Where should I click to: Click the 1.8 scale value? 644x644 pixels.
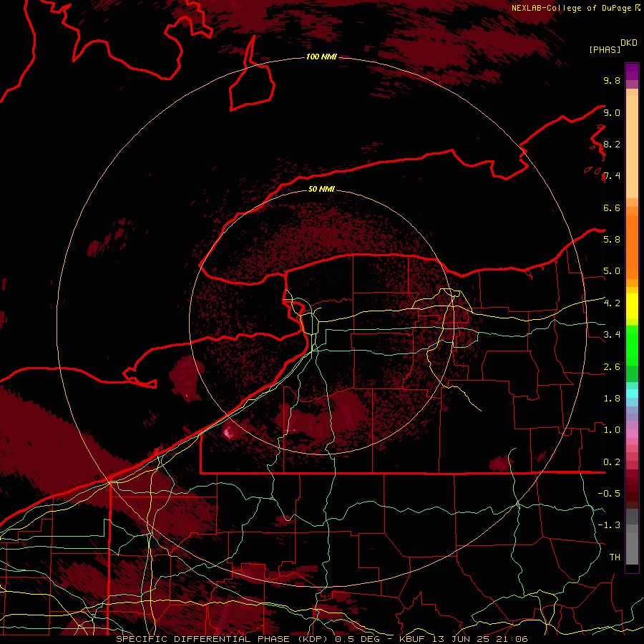(612, 399)
